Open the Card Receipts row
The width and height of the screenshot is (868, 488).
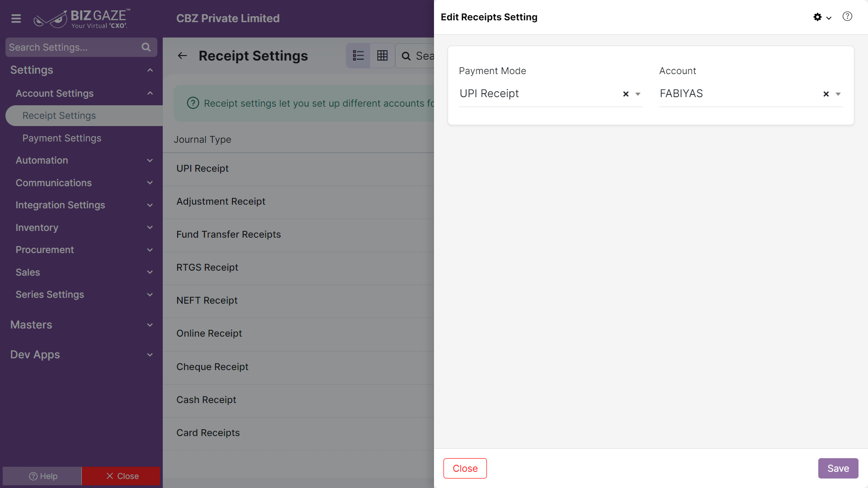[x=298, y=433]
